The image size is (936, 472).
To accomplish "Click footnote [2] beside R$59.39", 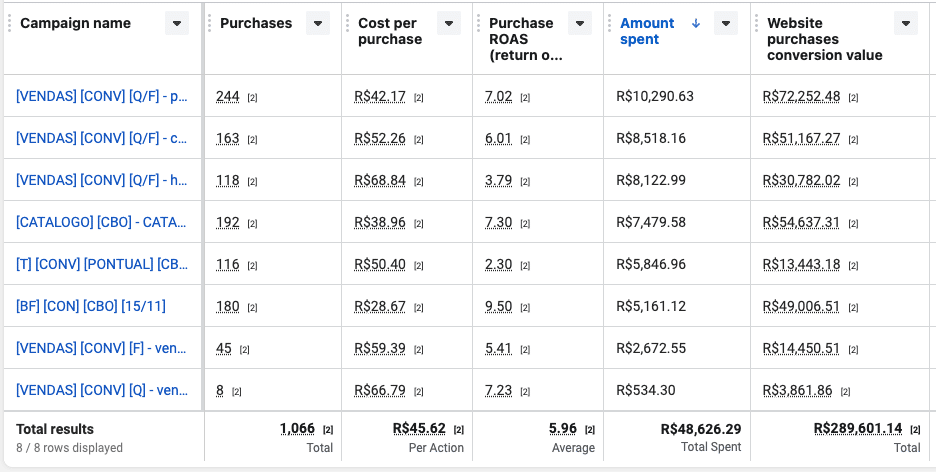I will (x=418, y=350).
